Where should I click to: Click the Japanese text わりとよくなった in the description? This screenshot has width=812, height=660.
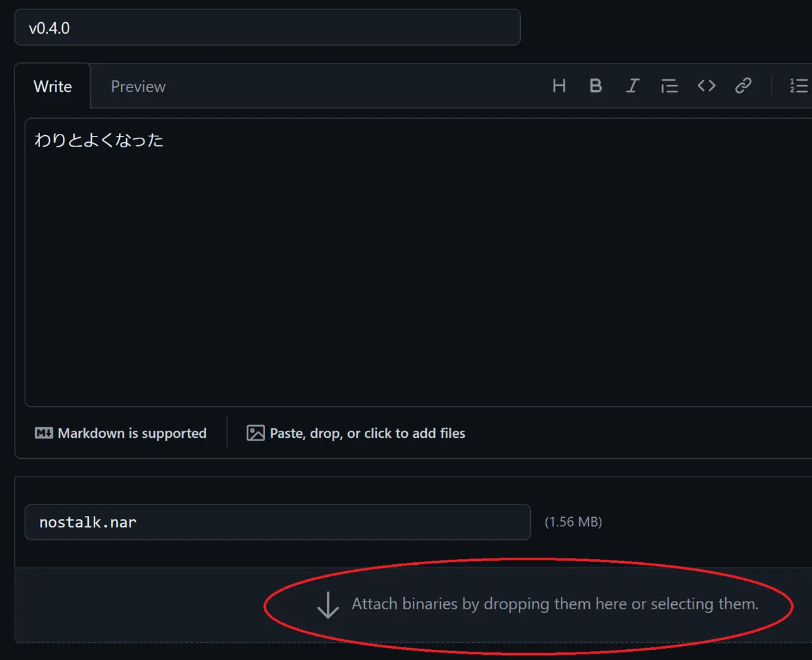coord(99,140)
